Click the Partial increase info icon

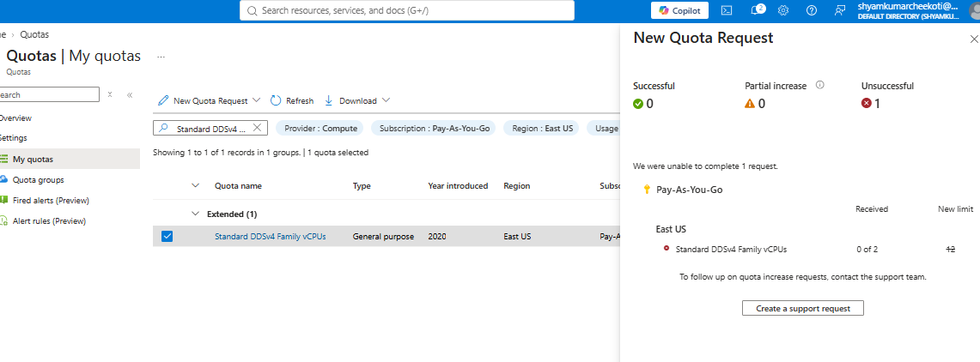(820, 85)
